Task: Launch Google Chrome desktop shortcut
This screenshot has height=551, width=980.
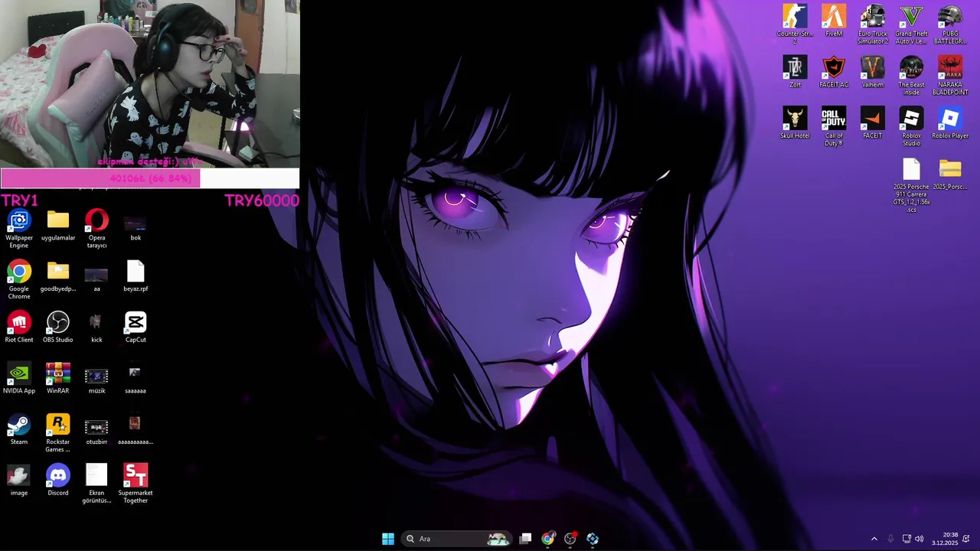Action: [19, 280]
